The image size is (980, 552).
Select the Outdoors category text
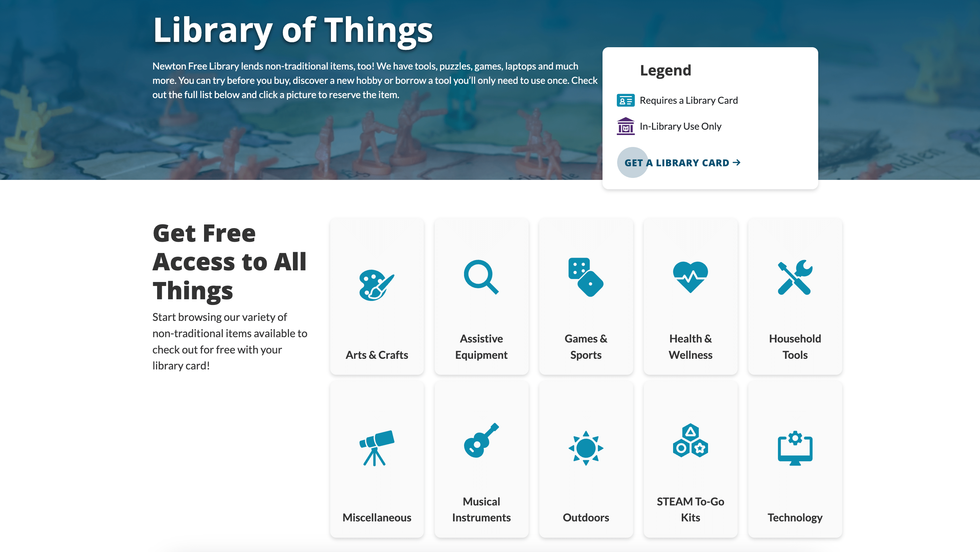[586, 517]
